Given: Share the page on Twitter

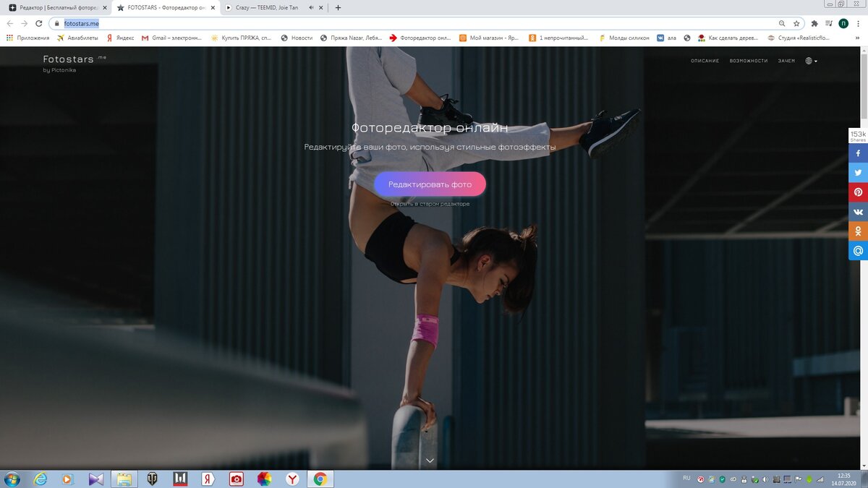Looking at the screenshot, I should pyautogui.click(x=858, y=173).
